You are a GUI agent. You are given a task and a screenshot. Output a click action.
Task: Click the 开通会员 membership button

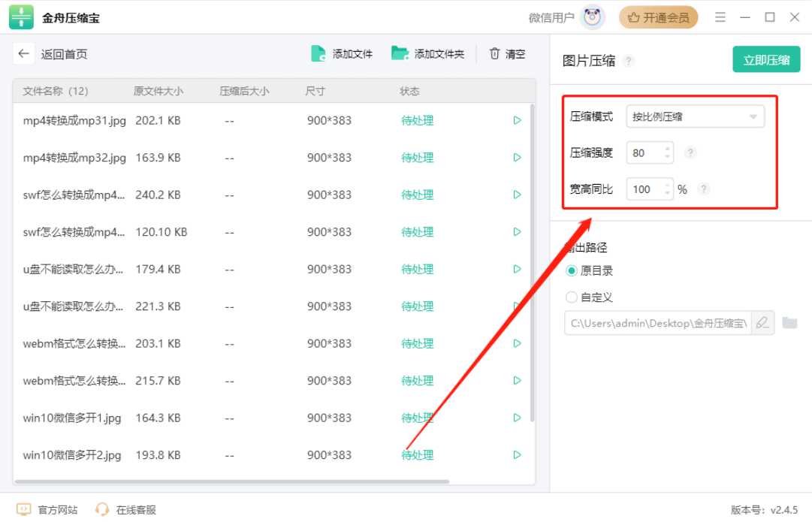(659, 17)
